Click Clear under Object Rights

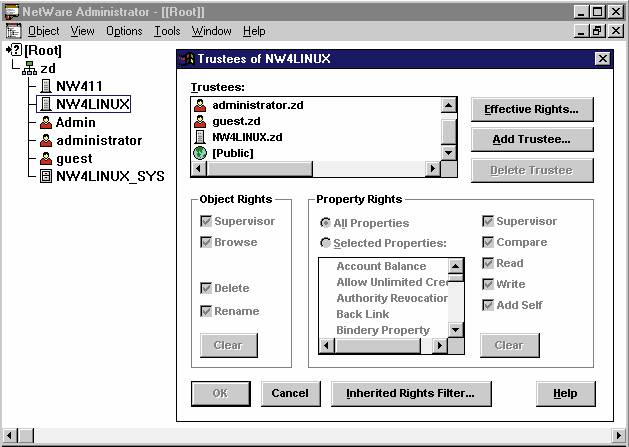[x=229, y=345]
